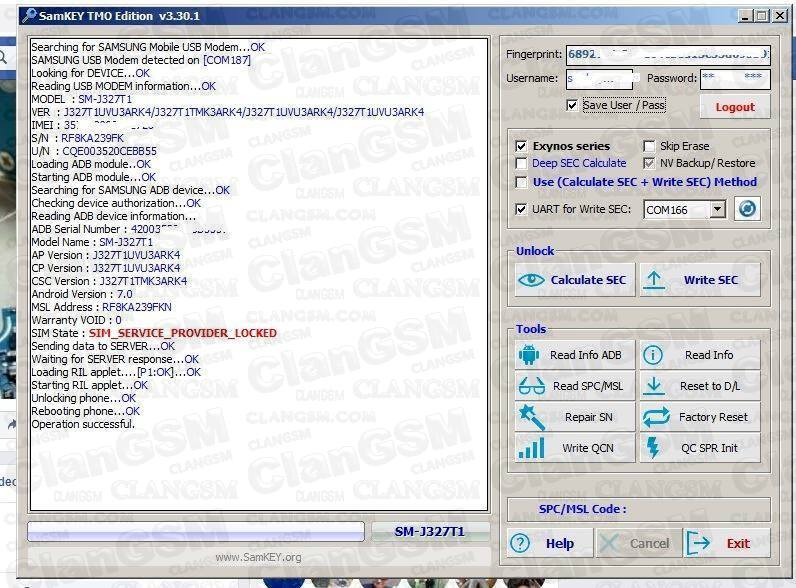
Task: Toggle the Exynos series checkbox
Action: point(521,146)
